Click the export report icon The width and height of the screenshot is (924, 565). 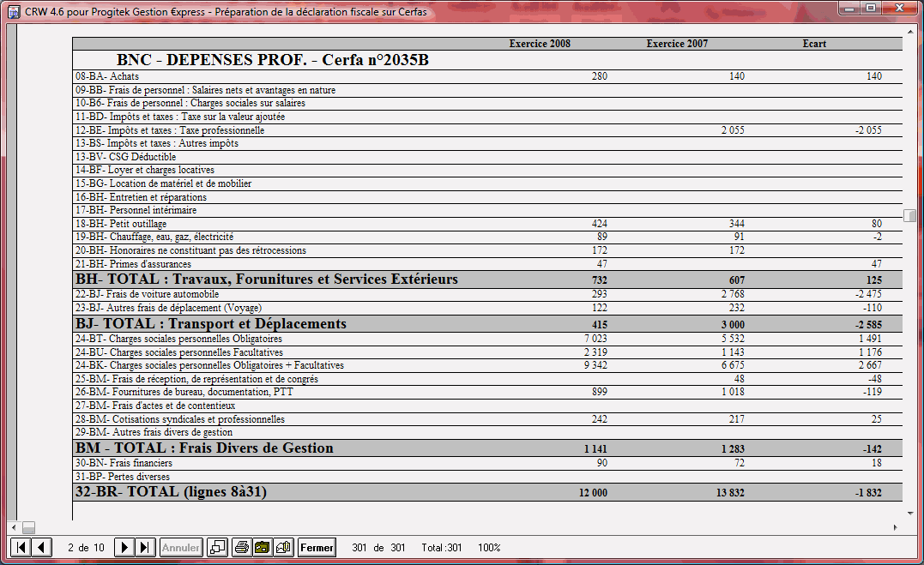click(x=263, y=547)
